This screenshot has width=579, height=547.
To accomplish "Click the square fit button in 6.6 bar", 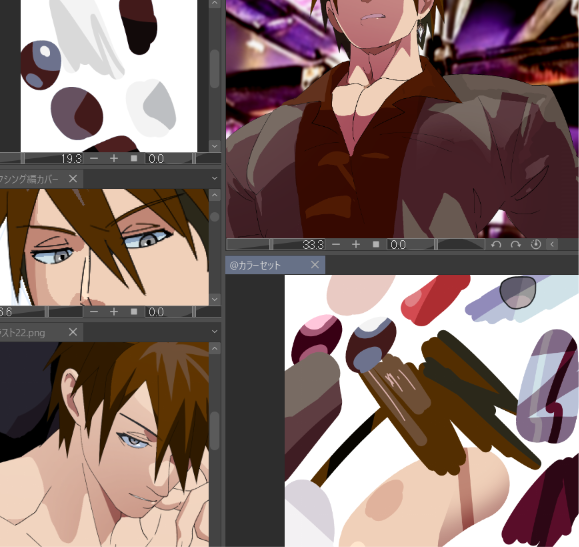I will tap(134, 312).
